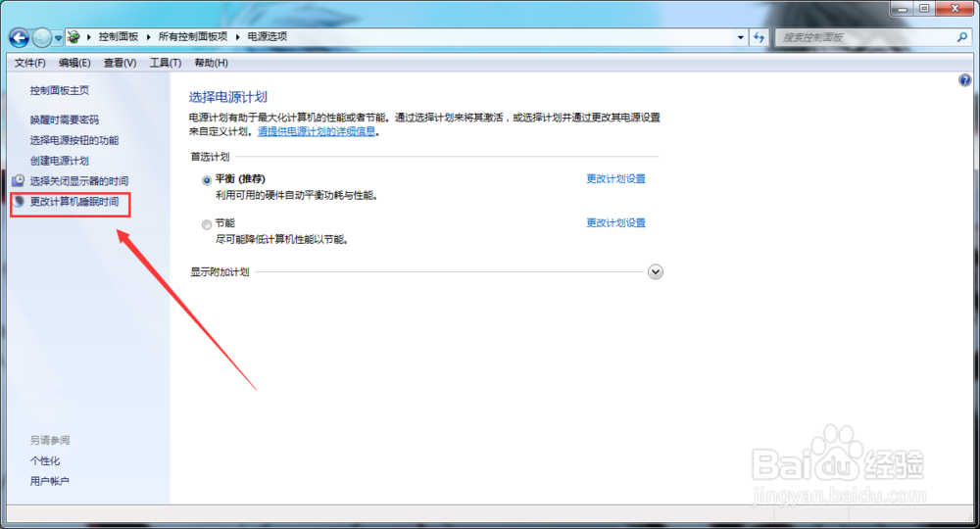Image resolution: width=980 pixels, height=529 pixels.
Task: Click the 首选计划 section label
Action: [210, 157]
